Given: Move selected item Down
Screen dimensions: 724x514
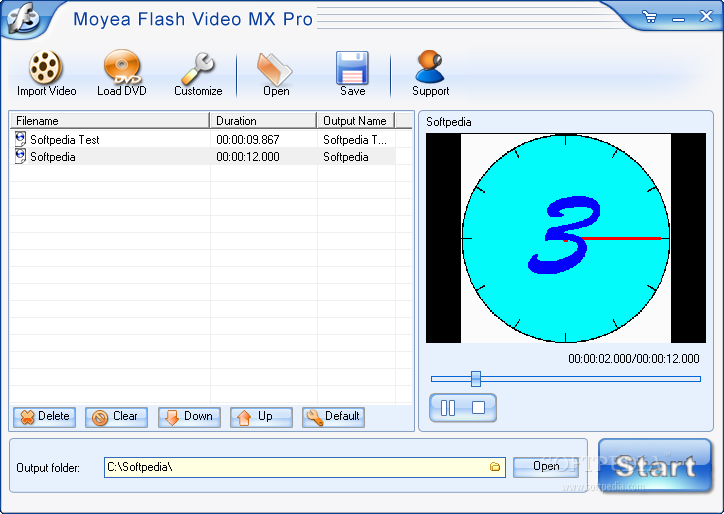Looking at the screenshot, I should click(189, 417).
